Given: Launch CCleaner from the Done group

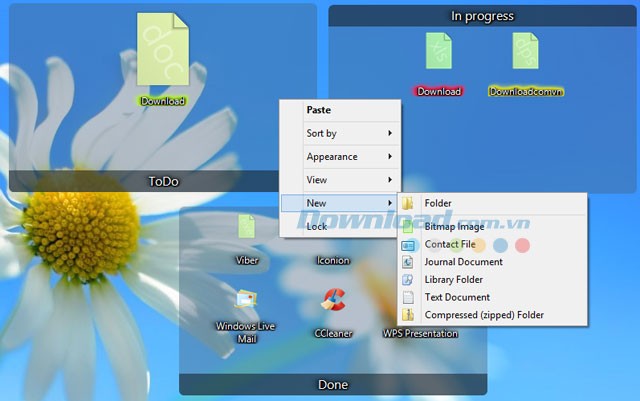Looking at the screenshot, I should (x=333, y=300).
